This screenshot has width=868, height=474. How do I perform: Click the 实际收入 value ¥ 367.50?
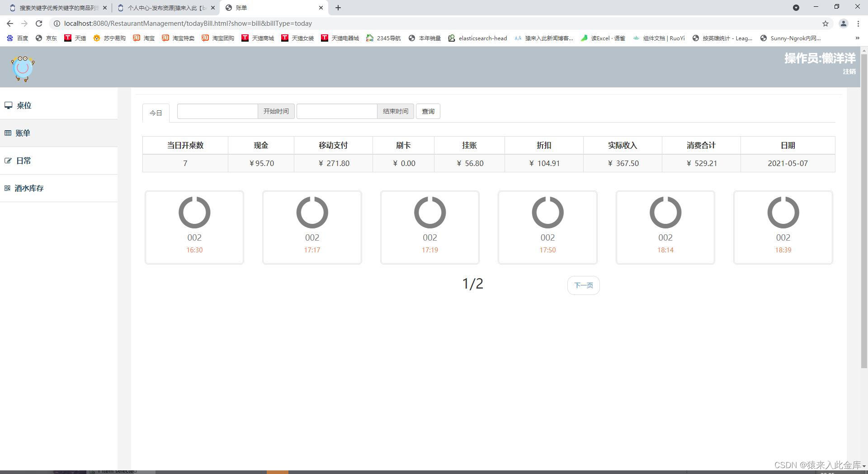tap(623, 163)
